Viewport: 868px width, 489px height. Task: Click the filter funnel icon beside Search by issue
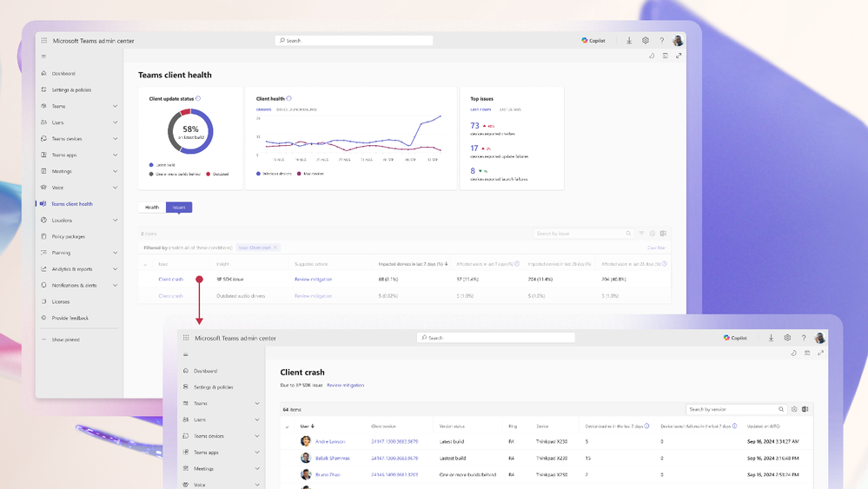tap(641, 234)
